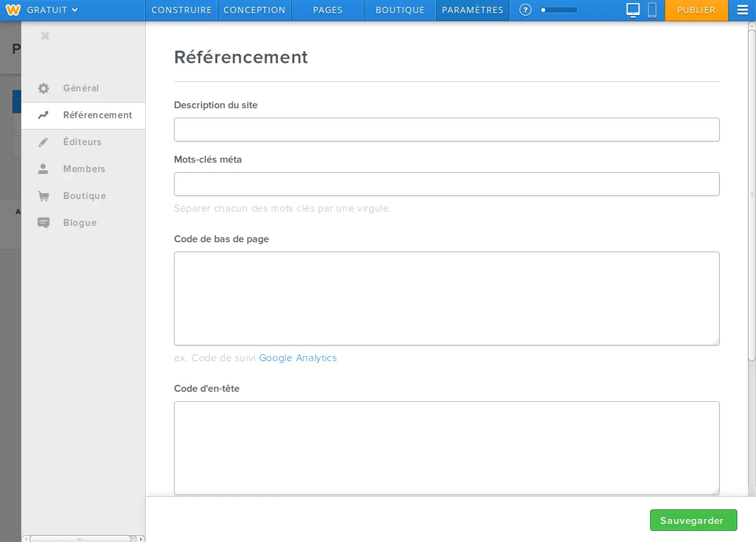Open the Google Analytics link
The image size is (756, 542).
298,358
